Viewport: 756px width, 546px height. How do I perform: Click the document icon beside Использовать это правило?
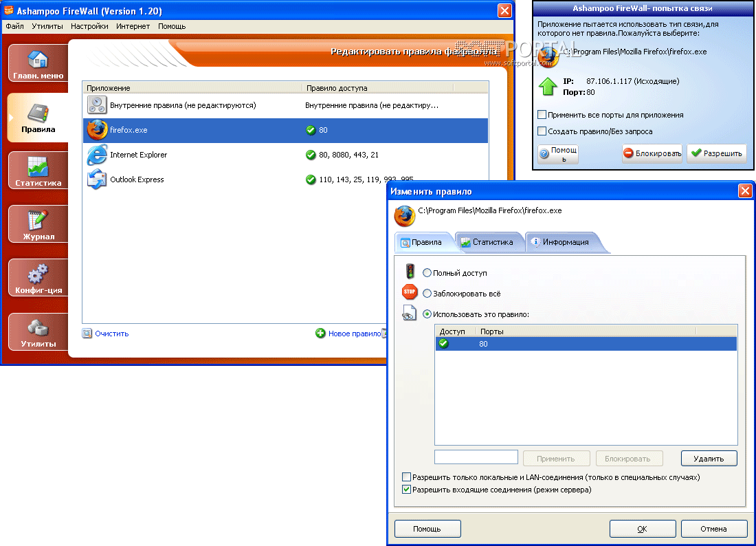tap(409, 313)
